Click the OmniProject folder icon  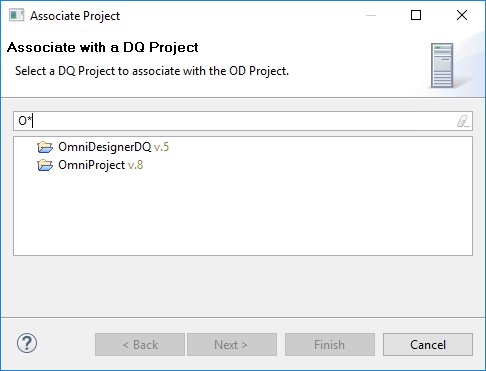(45, 165)
